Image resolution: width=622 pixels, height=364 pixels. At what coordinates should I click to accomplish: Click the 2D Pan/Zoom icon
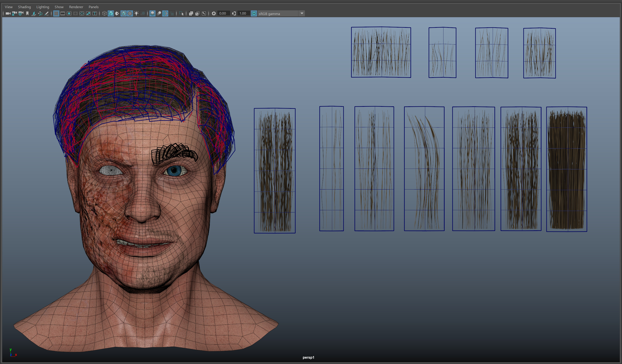[40, 14]
